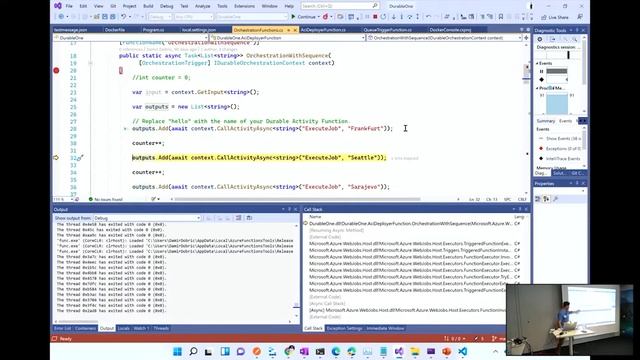Click the Bookmark icon in toolbar
640x360 pixels.
501,17
